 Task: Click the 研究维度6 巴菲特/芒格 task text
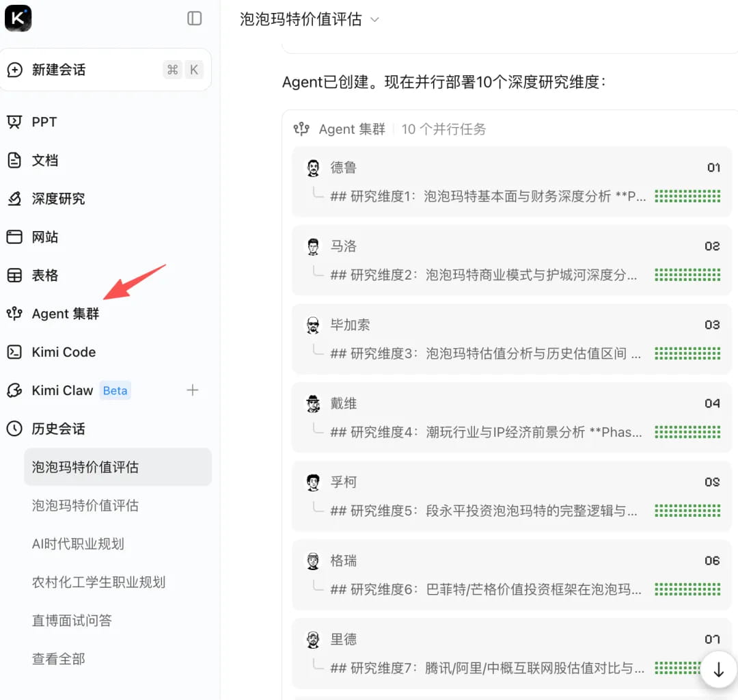486,589
